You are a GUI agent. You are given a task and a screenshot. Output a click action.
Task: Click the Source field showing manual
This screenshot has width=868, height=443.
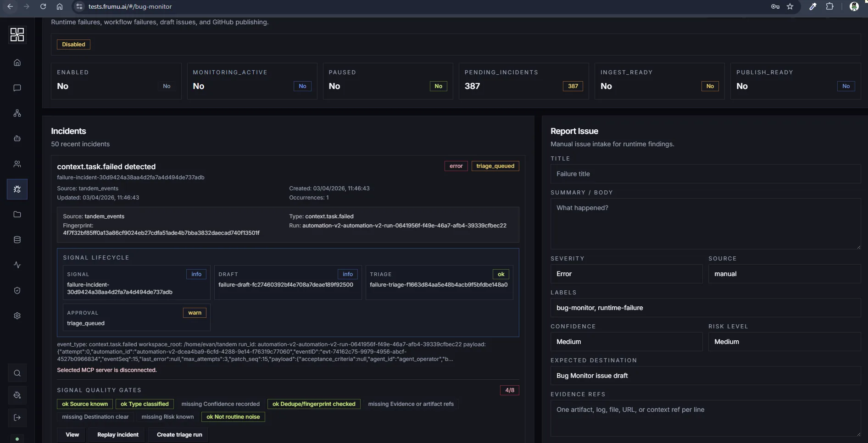tap(784, 274)
